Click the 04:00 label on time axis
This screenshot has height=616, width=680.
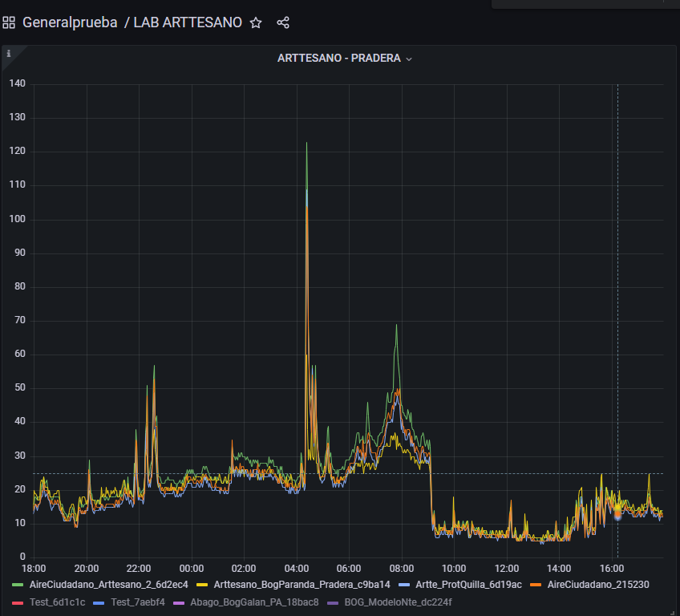click(297, 569)
